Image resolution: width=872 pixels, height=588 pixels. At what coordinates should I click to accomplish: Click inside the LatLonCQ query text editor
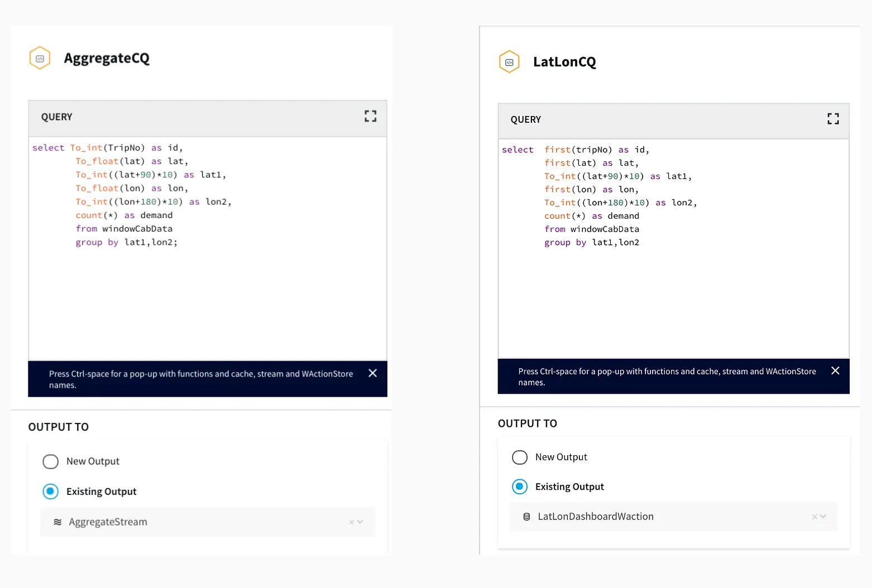673,296
